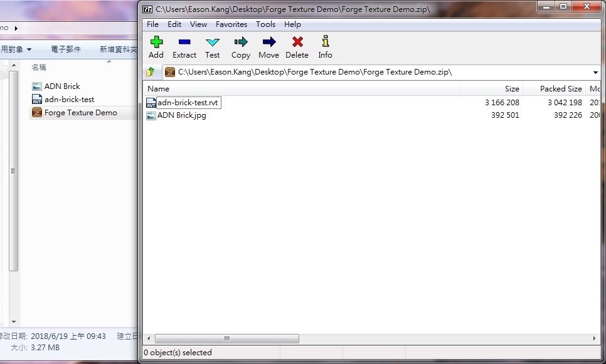Click the 7z icon in the title bar
Screen dimensions: 606x364
coord(147,9)
